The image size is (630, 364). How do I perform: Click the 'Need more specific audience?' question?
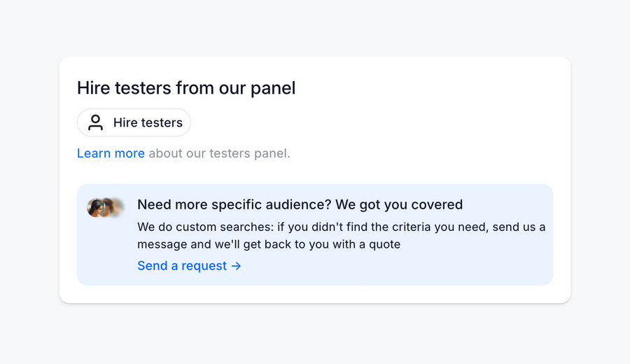234,204
